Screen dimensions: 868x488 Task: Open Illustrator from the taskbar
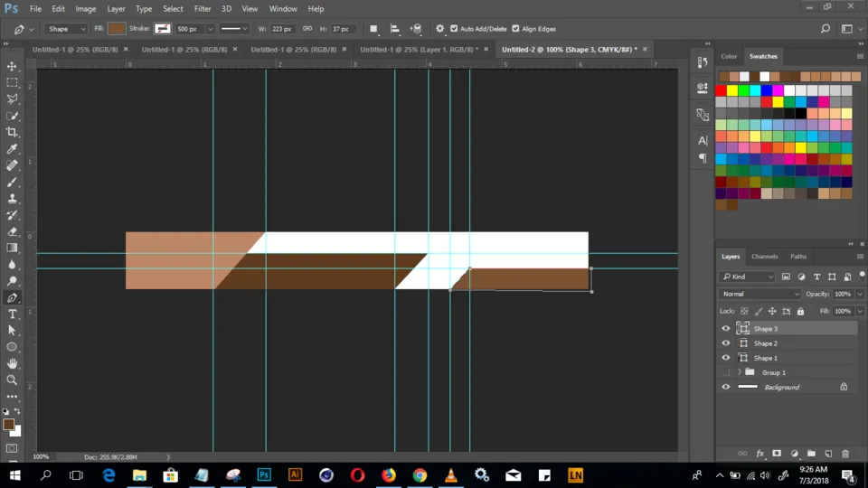295,475
